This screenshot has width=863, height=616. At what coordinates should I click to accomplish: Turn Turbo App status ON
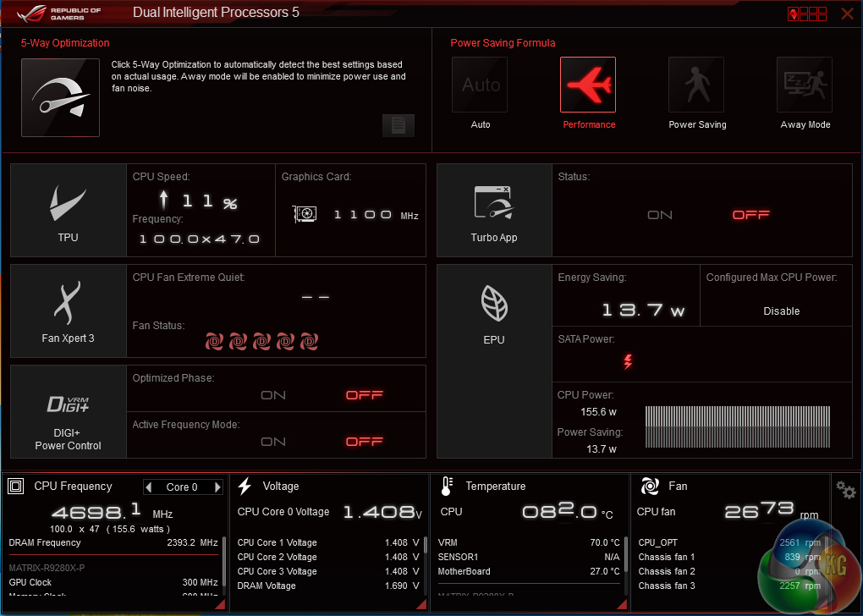tap(660, 215)
